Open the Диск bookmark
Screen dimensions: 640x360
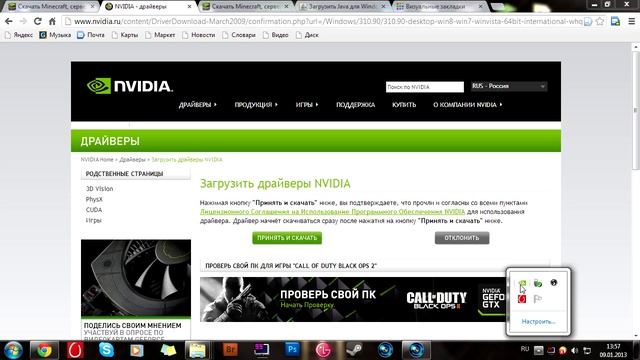coord(307,35)
